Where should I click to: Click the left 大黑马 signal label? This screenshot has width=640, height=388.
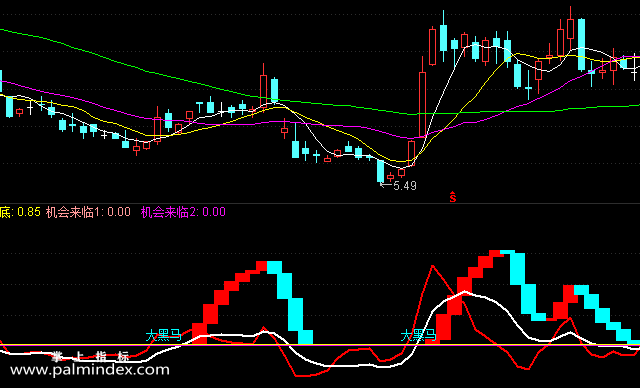point(163,336)
